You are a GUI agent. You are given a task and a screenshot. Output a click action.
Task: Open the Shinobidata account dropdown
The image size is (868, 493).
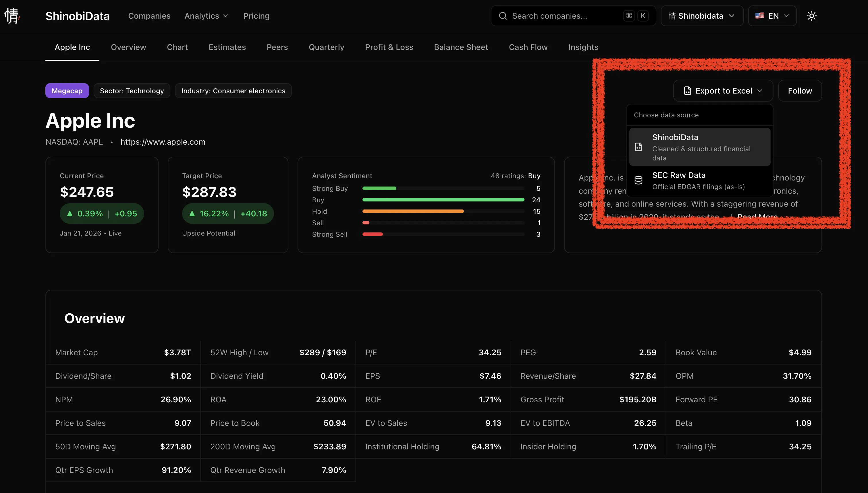pos(702,15)
